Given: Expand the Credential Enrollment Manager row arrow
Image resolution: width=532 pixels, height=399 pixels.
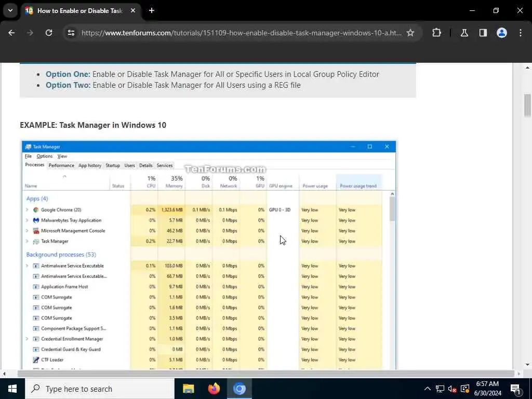Looking at the screenshot, I should coord(27,339).
